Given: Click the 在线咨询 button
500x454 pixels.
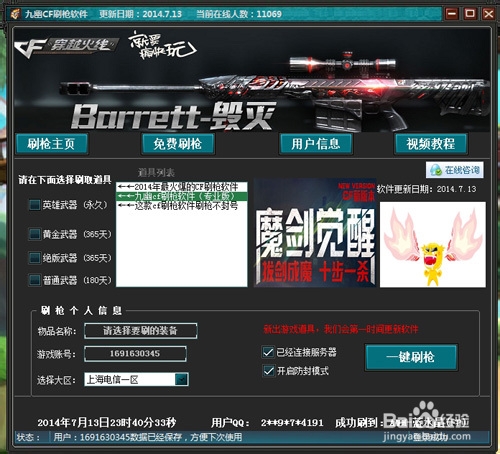Looking at the screenshot, I should [455, 170].
